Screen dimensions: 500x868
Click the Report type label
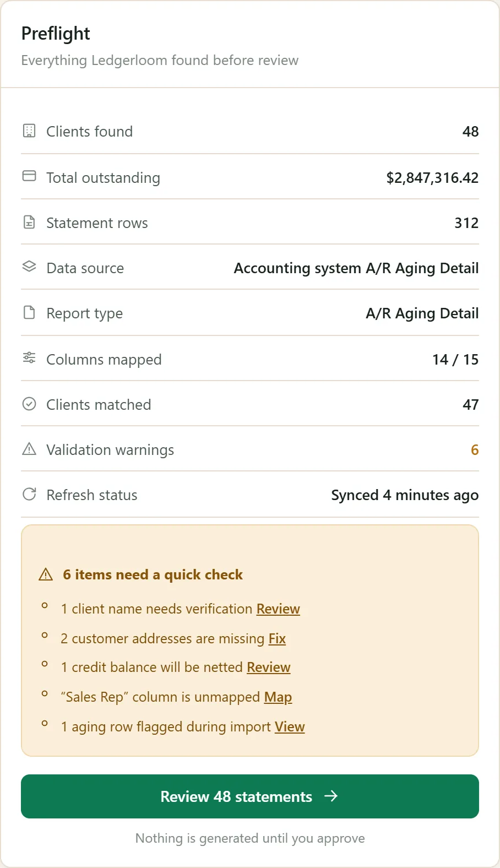point(84,313)
